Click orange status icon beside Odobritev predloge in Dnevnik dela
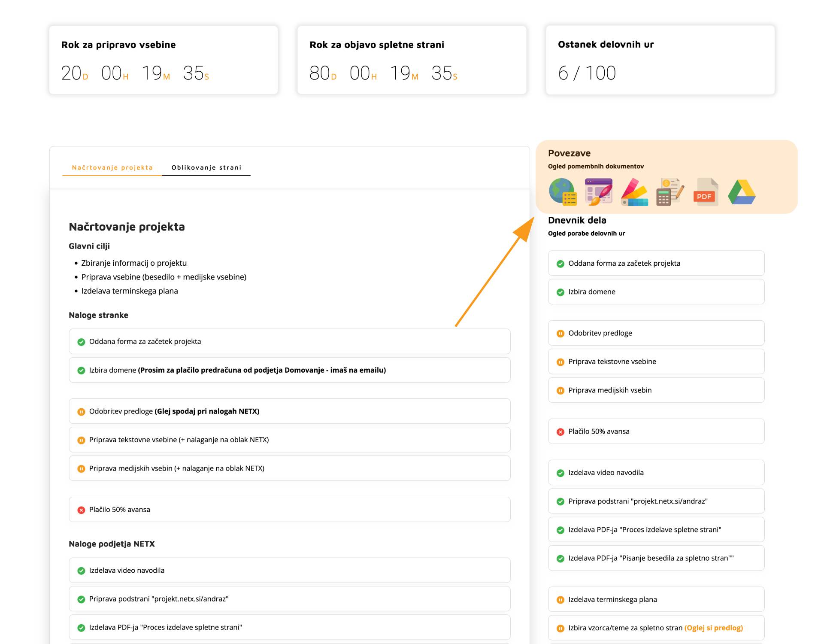The height and width of the screenshot is (644, 824). point(560,334)
